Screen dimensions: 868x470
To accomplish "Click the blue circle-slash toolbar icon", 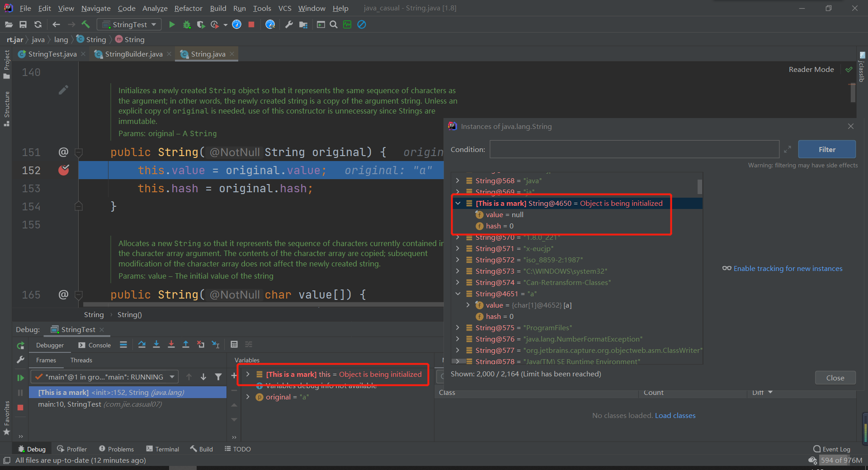I will click(362, 24).
